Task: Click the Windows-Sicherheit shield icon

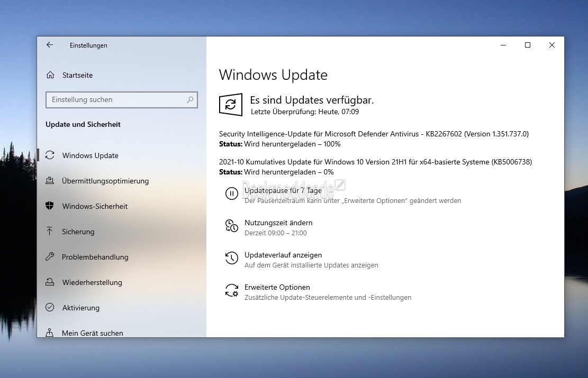Action: 50,206
